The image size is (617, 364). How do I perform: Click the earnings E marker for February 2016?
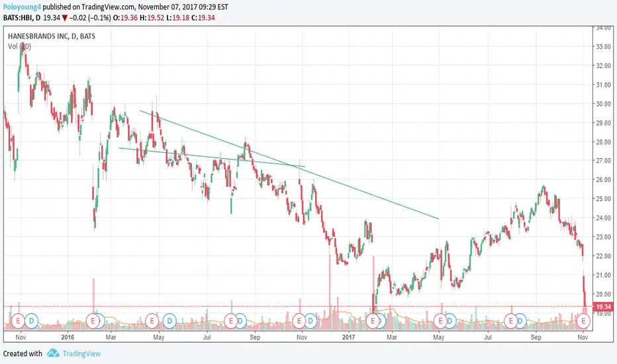93,321
